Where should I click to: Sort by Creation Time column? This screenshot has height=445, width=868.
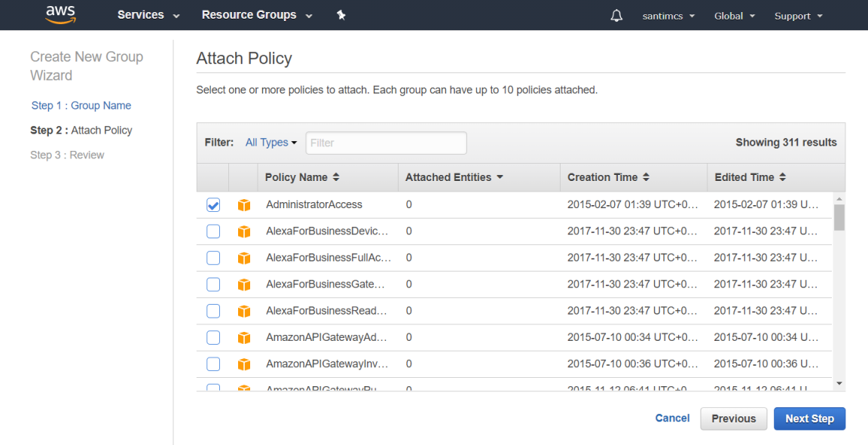608,177
